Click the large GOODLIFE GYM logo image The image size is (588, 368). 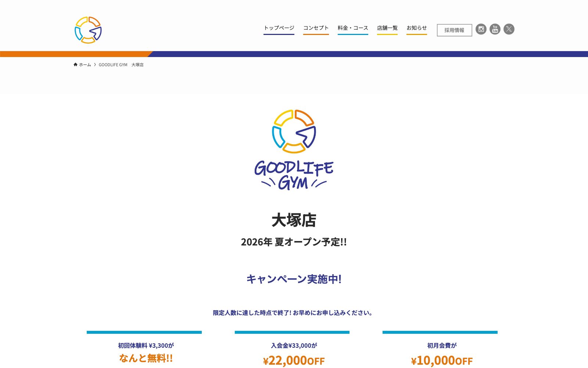(x=294, y=150)
